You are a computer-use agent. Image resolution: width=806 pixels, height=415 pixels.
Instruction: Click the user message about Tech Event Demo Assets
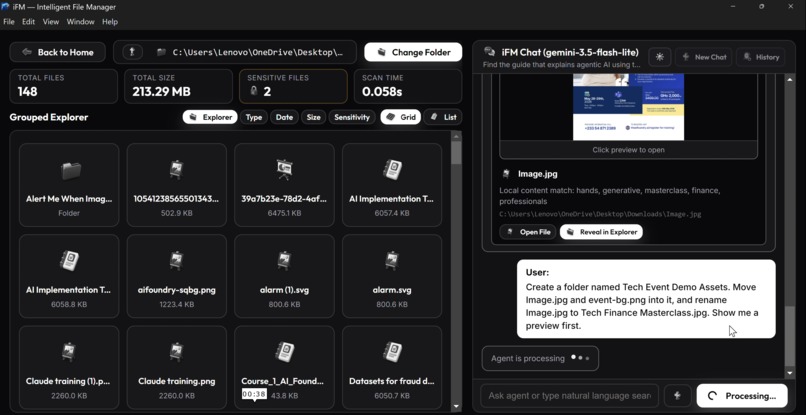tap(646, 299)
